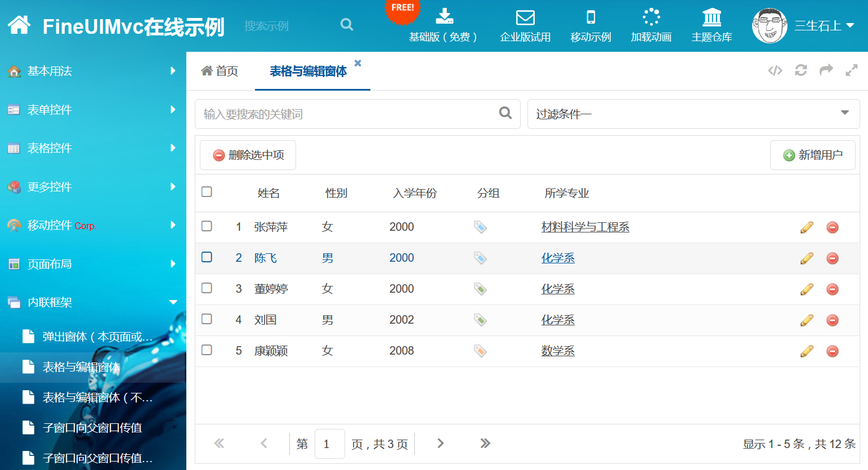This screenshot has height=470, width=868.
Task: Open the 材料科学与工程系 major link
Action: tap(585, 227)
